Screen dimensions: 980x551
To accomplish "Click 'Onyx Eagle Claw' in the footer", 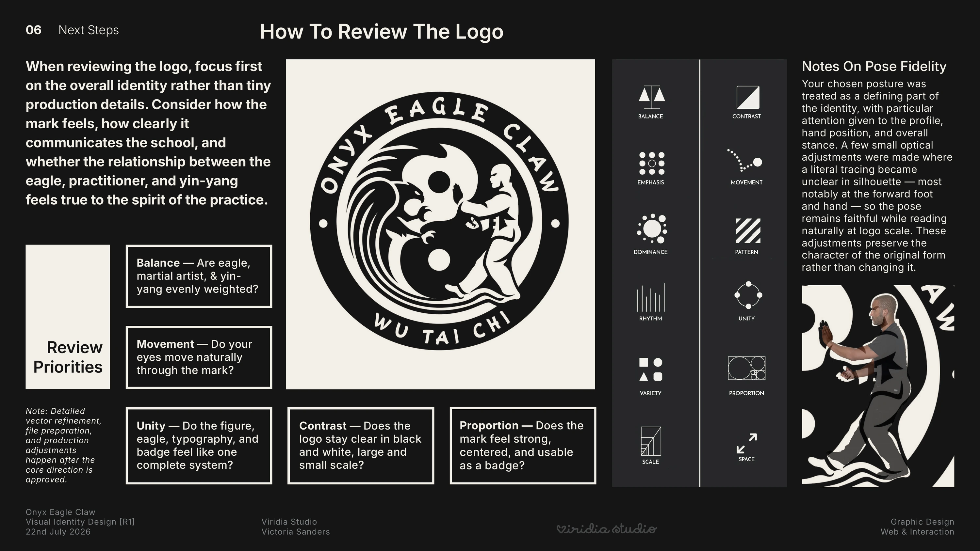I will click(x=60, y=512).
